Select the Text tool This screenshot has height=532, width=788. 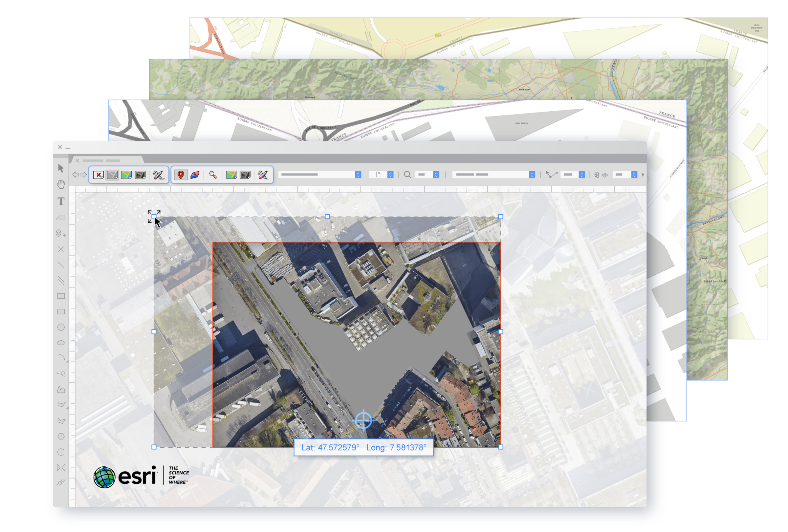(61, 201)
